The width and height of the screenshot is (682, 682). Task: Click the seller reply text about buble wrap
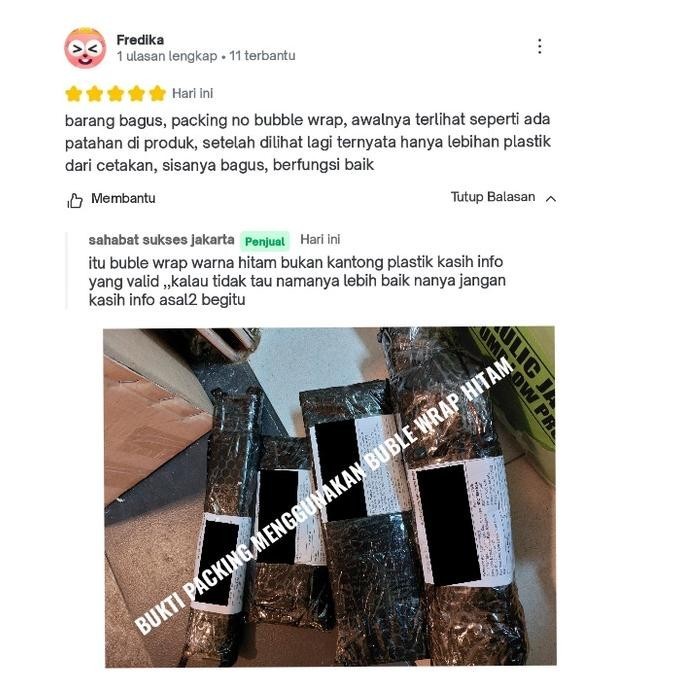coord(297,281)
